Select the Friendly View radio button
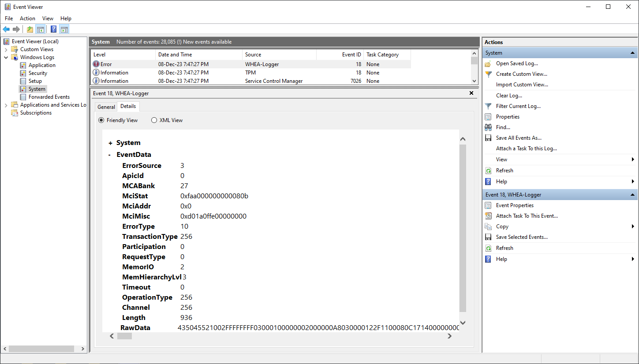Screen dimensions: 639x364 [x=101, y=120]
